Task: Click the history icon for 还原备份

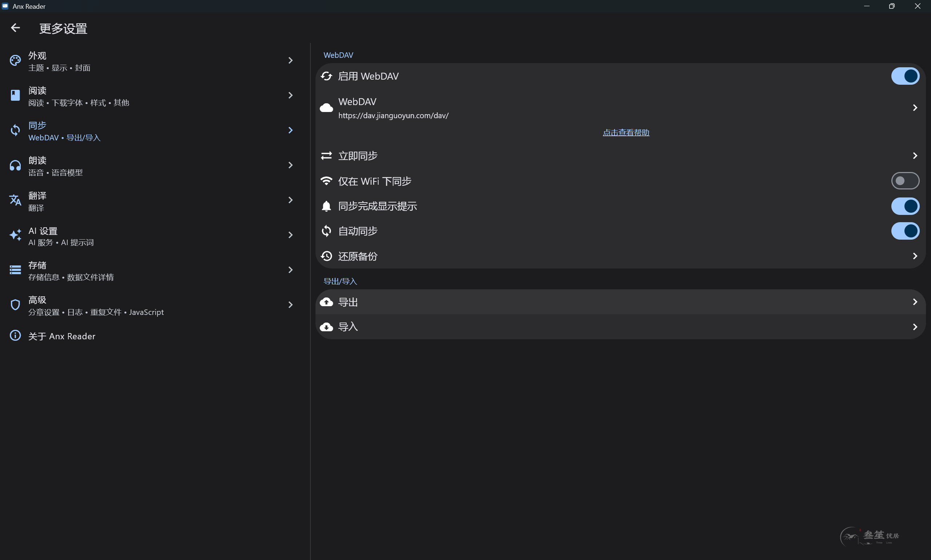Action: pos(327,256)
